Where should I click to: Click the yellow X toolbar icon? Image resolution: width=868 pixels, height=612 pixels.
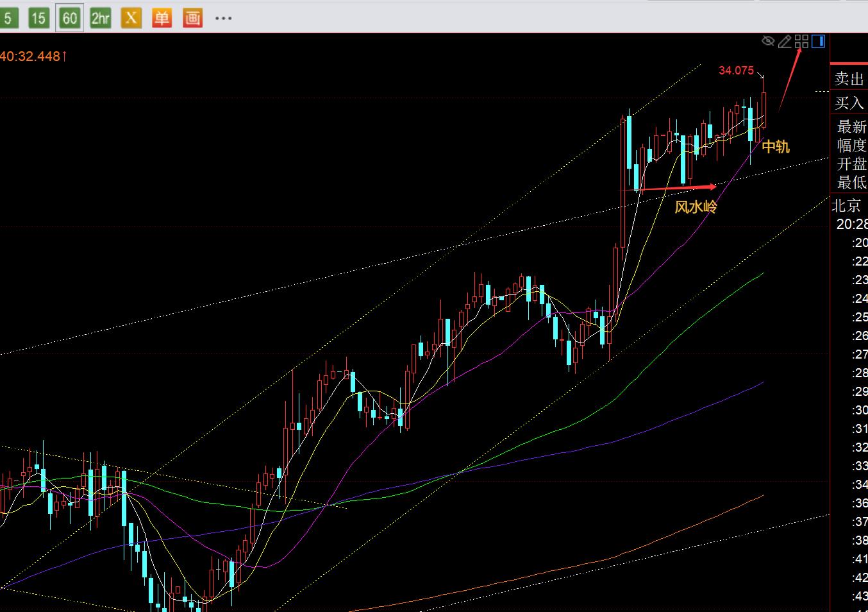[x=131, y=18]
